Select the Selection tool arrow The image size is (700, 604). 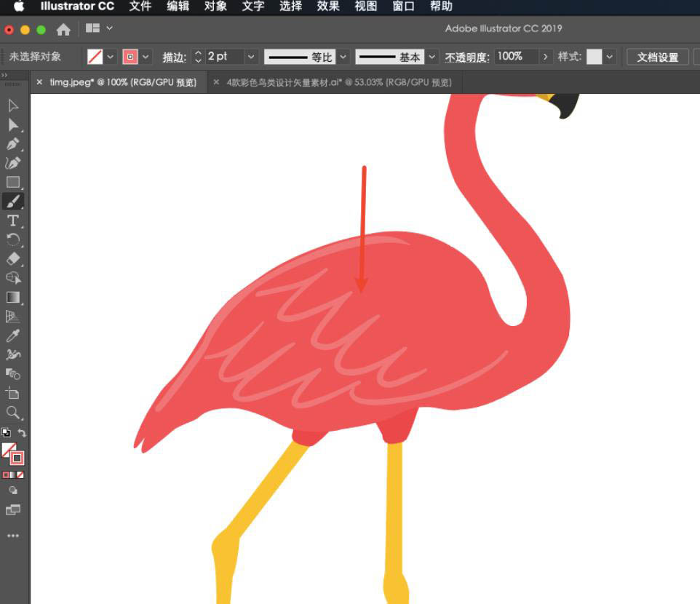pos(12,106)
